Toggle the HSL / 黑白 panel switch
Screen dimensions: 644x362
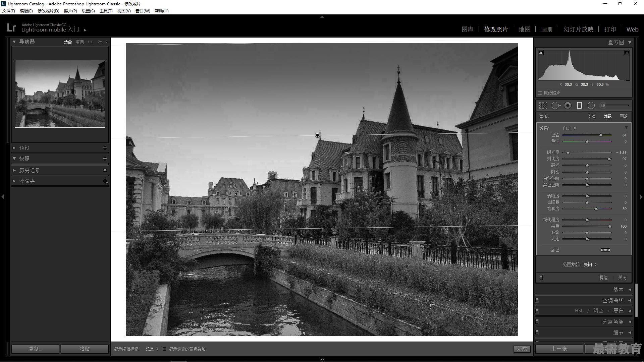pos(537,311)
